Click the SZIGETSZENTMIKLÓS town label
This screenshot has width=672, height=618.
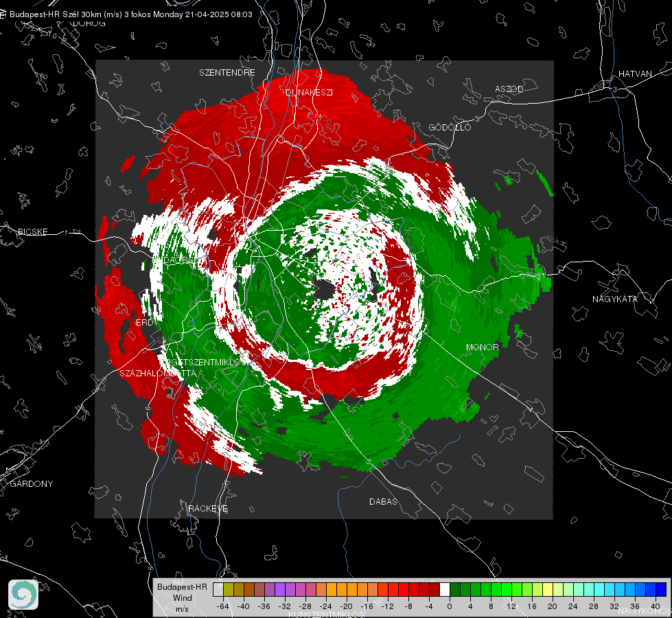pyautogui.click(x=202, y=363)
